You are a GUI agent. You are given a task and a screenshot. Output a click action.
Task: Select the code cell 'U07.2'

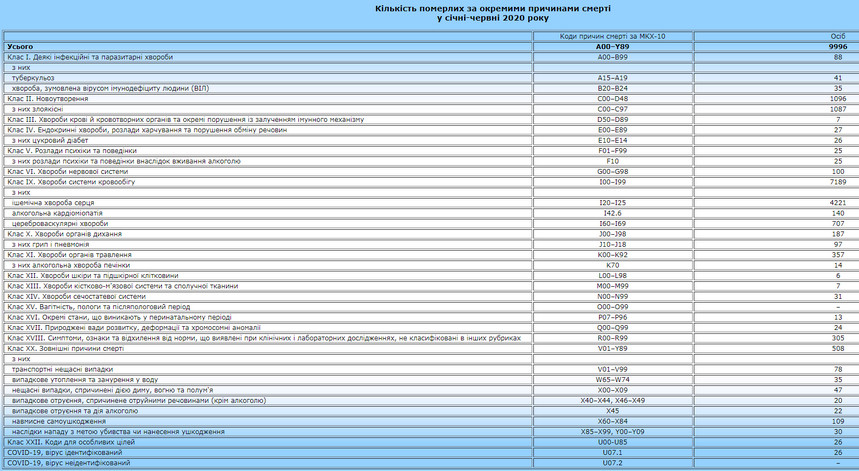pyautogui.click(x=612, y=463)
